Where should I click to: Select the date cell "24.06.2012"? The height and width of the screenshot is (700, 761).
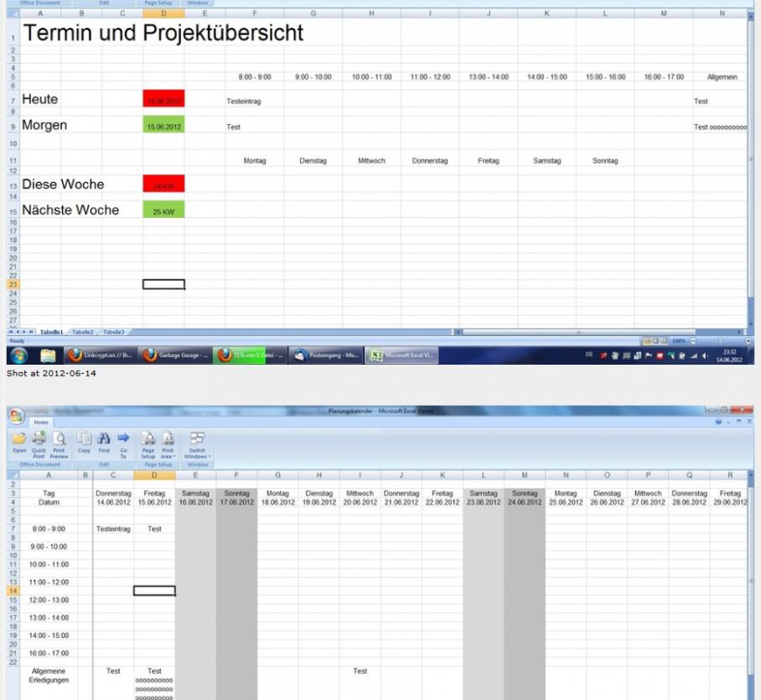(x=525, y=502)
